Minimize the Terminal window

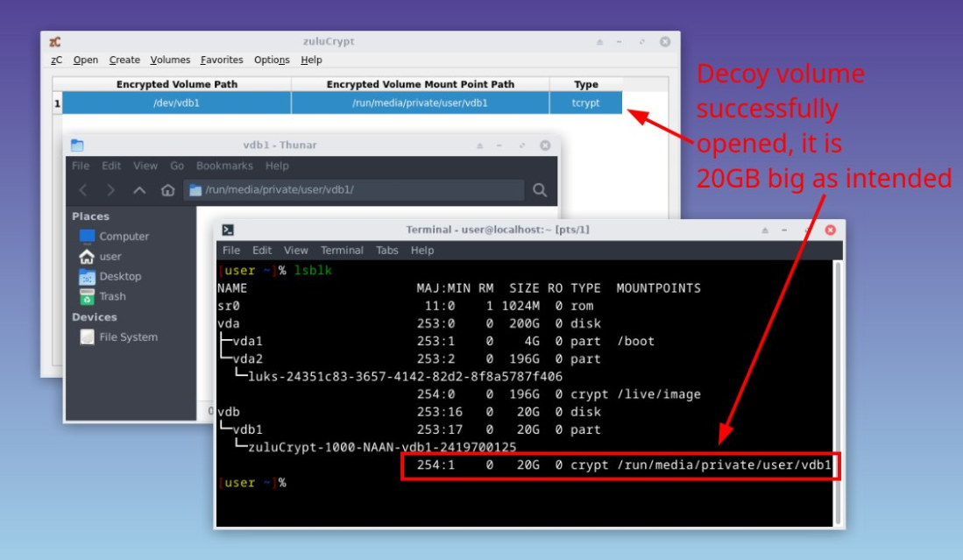click(784, 230)
